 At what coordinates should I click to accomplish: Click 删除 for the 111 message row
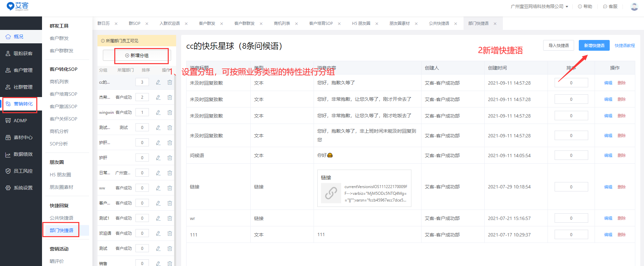coord(621,235)
